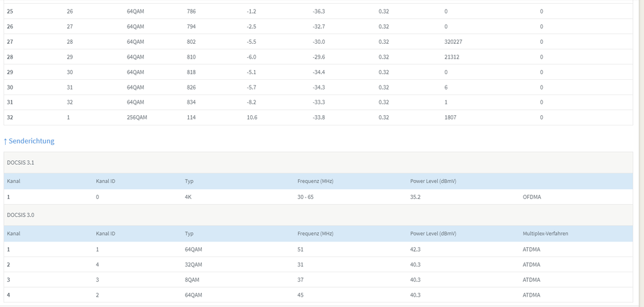Screen dimensions: 644x307
Task: Select the DOCSIS 3.1 section header
Action: [x=21, y=163]
